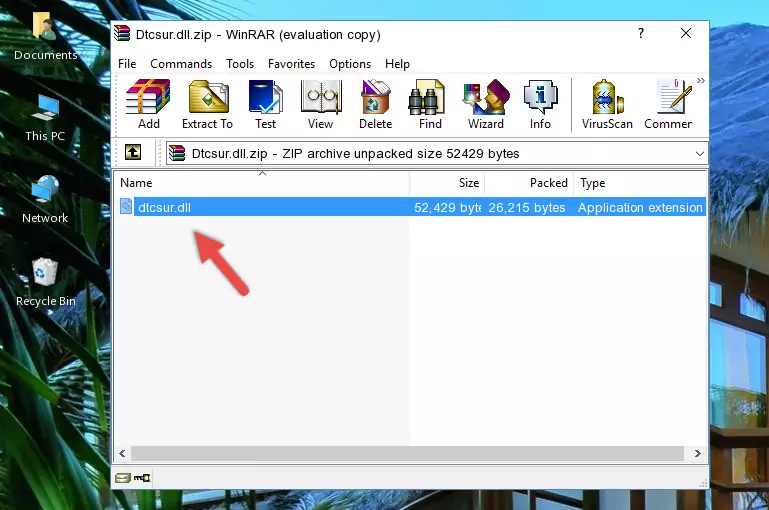
Task: Go up one folder level
Action: coord(133,153)
